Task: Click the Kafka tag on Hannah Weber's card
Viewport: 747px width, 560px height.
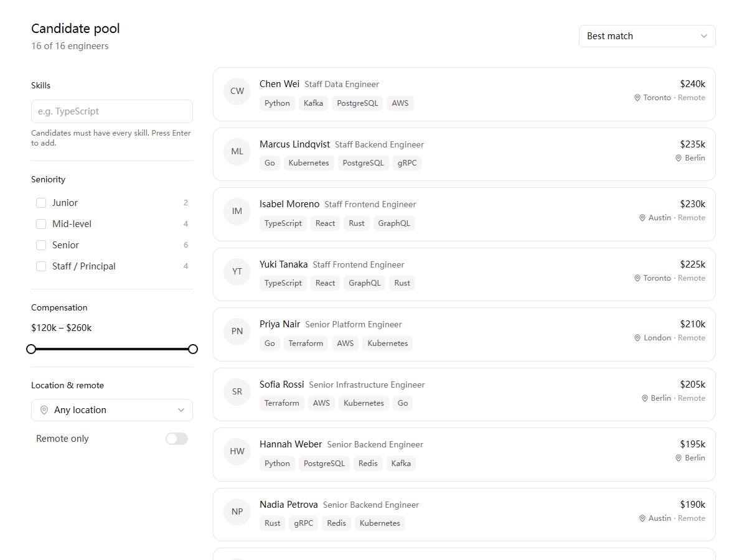Action: 401,464
